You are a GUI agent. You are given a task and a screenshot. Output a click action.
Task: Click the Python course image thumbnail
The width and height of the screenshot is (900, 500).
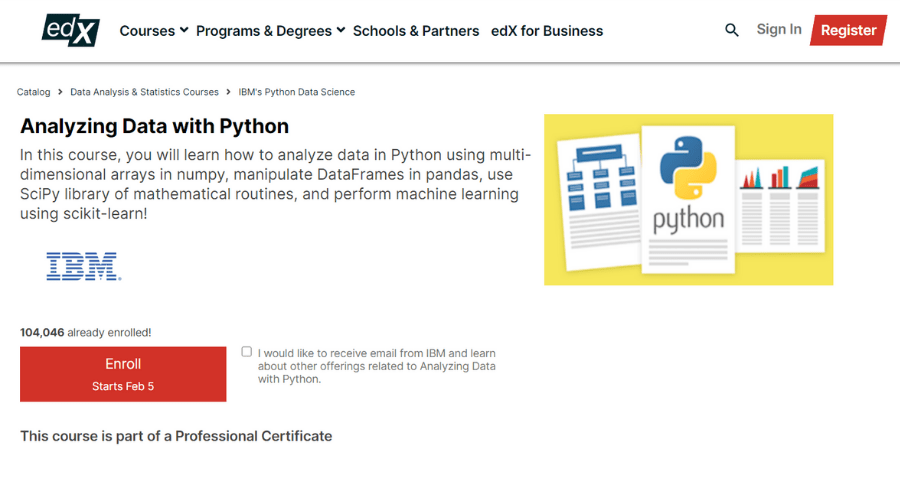pyautogui.click(x=688, y=199)
